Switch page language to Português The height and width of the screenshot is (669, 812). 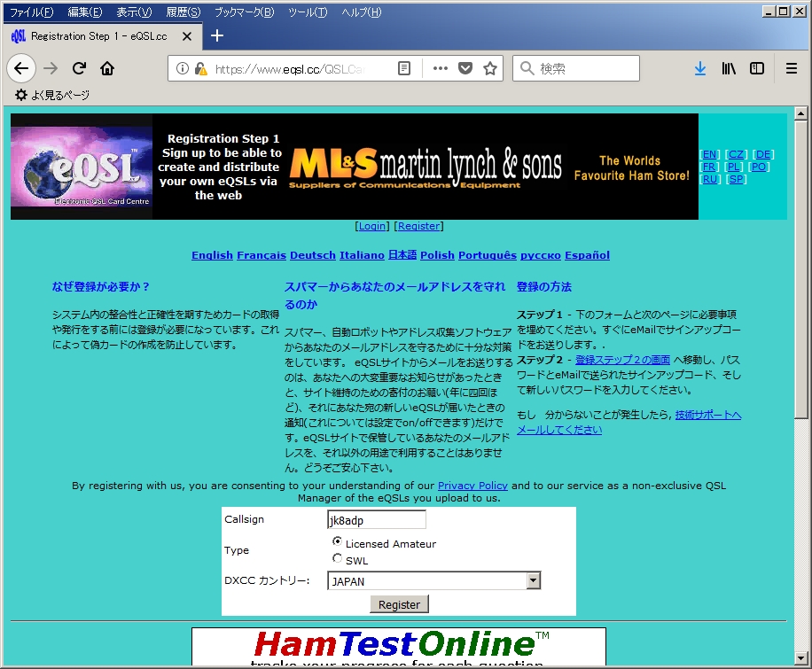488,255
